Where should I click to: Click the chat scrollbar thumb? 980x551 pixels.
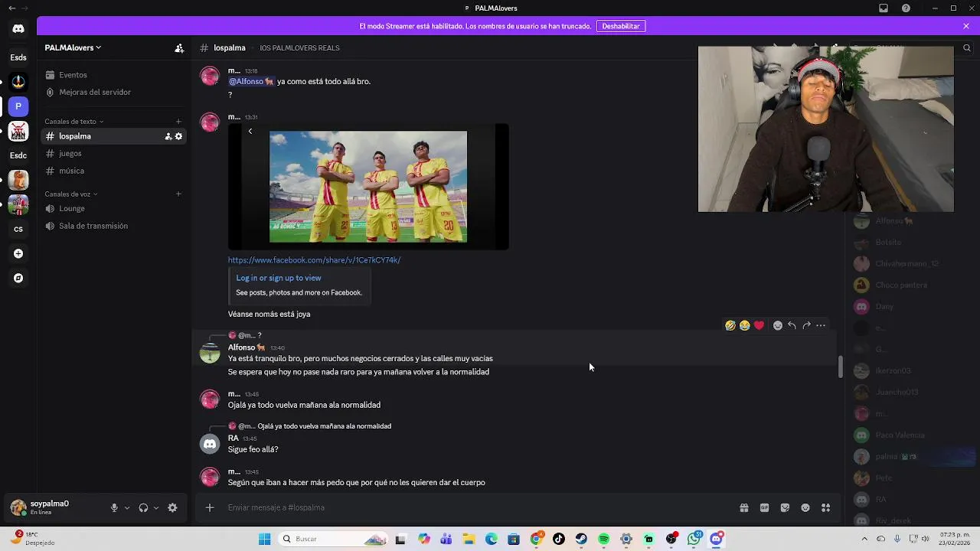pos(840,367)
